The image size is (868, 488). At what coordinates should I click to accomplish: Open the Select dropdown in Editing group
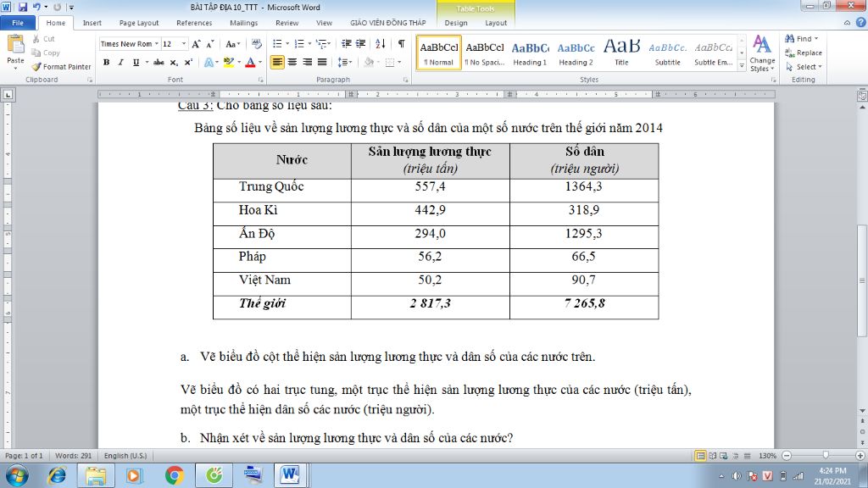tap(804, 66)
